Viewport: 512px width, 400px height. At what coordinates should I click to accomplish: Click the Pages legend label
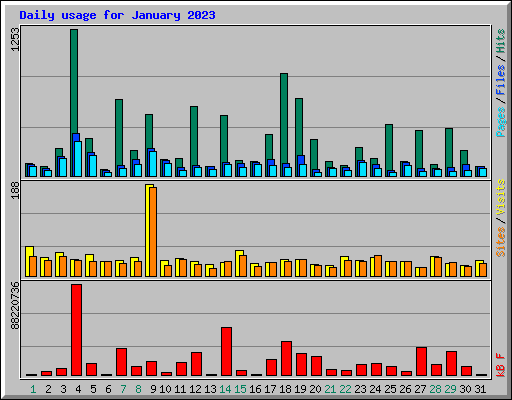500,122
